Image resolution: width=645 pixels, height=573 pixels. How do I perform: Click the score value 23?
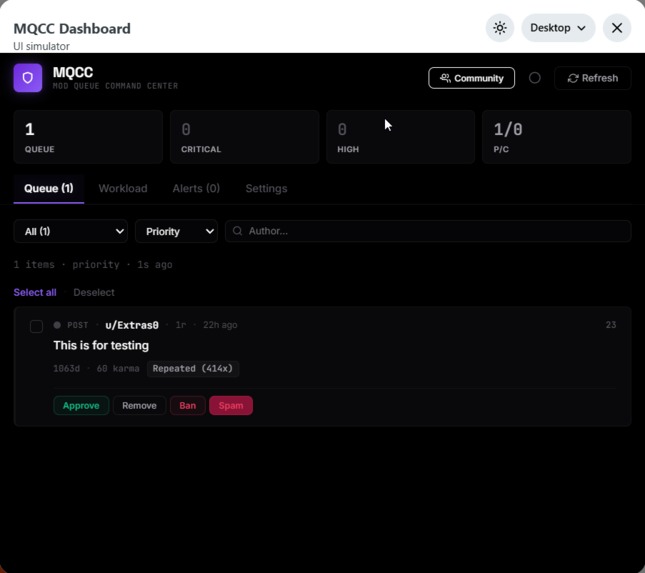click(x=611, y=325)
